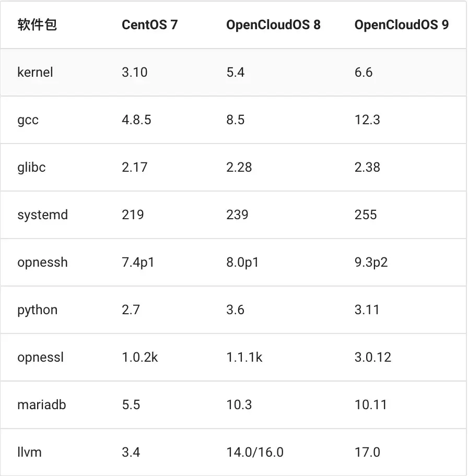Select the 14.0/16.0 llvm version cell
This screenshot has height=476, width=468.
[x=255, y=452]
